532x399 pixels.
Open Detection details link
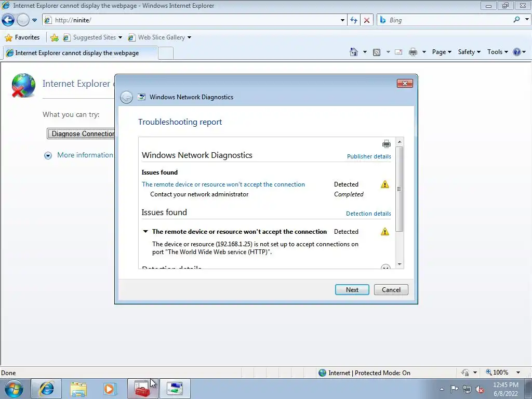point(368,214)
